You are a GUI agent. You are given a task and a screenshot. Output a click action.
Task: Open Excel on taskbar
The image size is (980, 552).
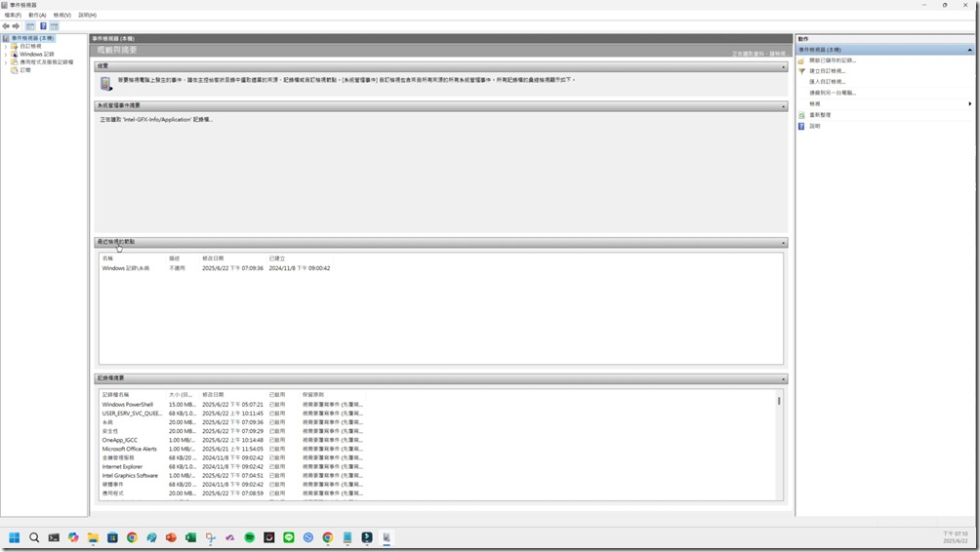click(x=190, y=537)
